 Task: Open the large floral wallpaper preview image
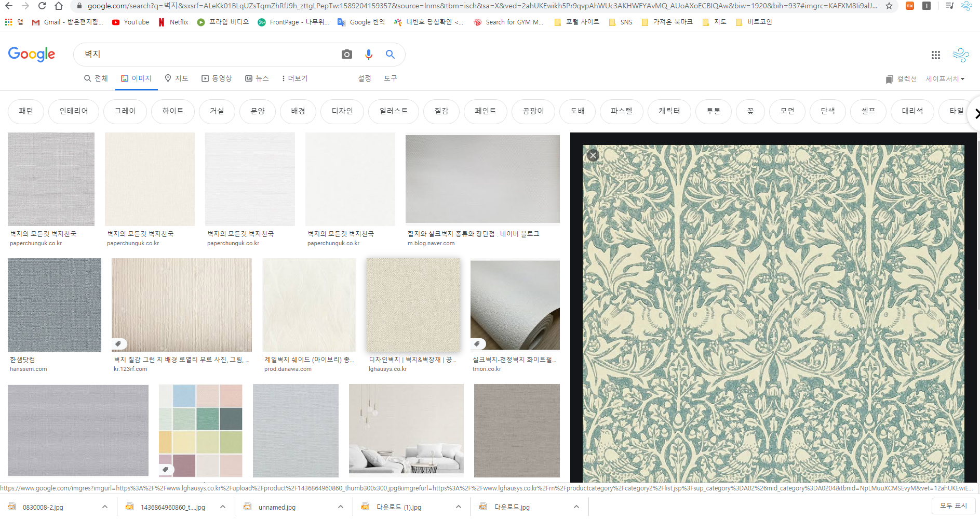773,314
